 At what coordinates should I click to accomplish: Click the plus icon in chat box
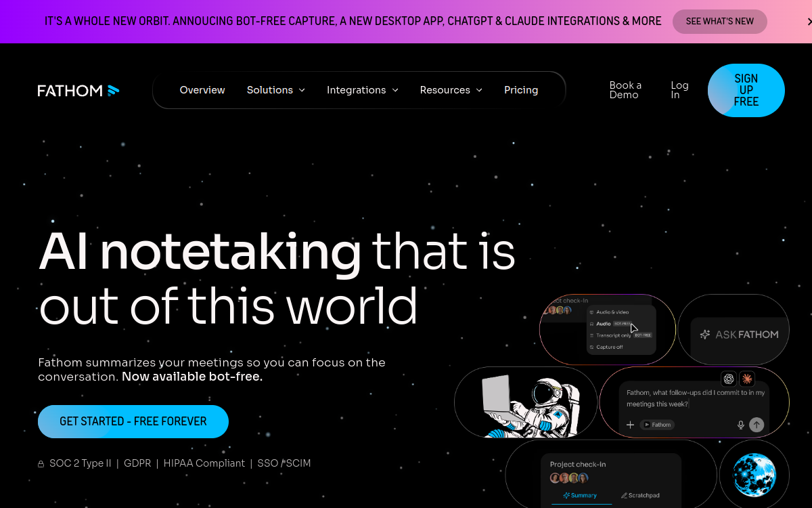click(630, 425)
